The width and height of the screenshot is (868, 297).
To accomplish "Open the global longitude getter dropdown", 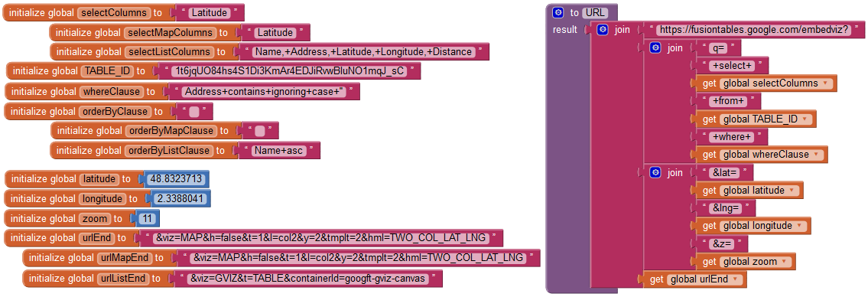I will 800,226.
